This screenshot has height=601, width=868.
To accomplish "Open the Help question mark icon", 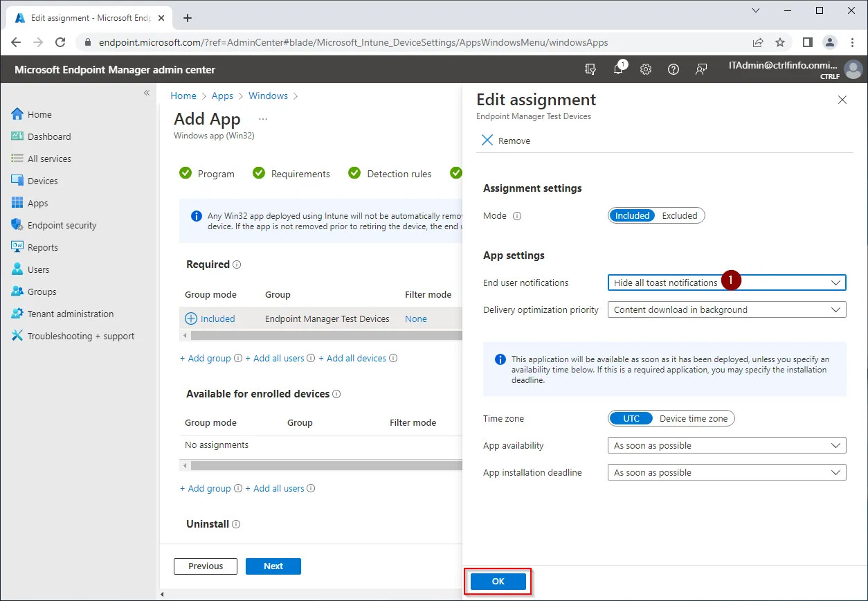I will pos(673,69).
